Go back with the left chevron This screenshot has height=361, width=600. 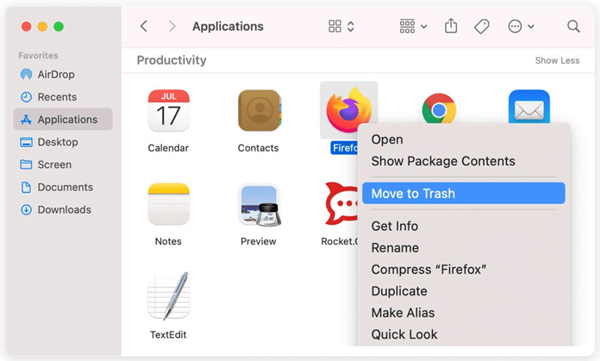[x=144, y=26]
